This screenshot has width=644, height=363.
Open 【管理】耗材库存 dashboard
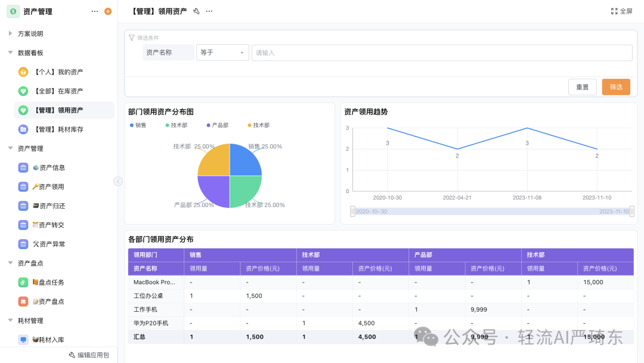[x=60, y=129]
